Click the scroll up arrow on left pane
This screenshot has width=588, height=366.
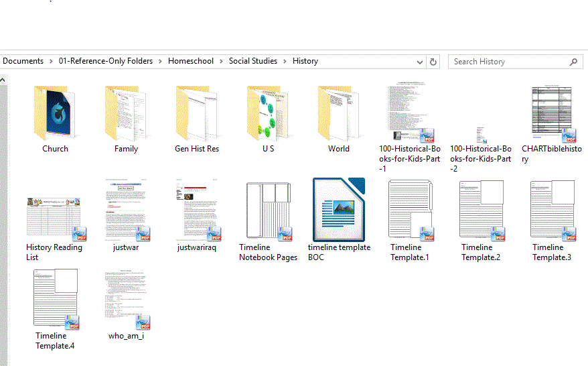(3, 80)
